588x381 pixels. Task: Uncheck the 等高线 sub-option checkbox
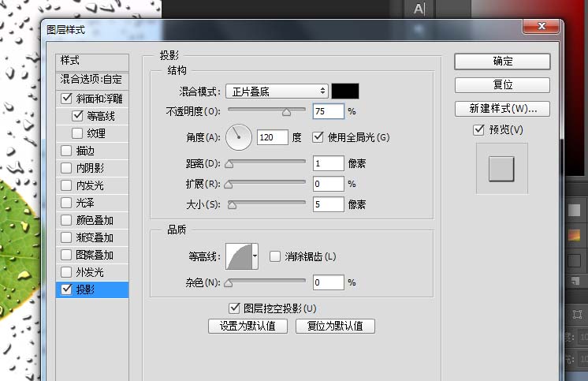[x=77, y=116]
